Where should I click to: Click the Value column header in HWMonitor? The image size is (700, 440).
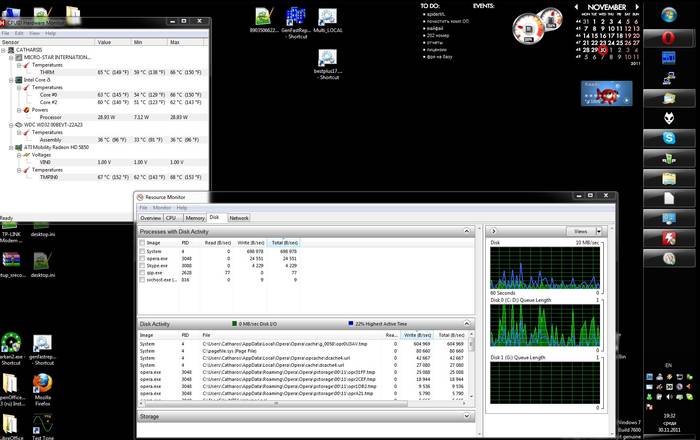click(114, 42)
